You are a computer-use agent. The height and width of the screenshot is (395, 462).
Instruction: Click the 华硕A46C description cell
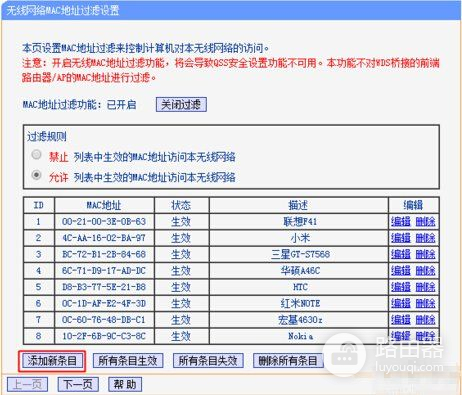[299, 271]
